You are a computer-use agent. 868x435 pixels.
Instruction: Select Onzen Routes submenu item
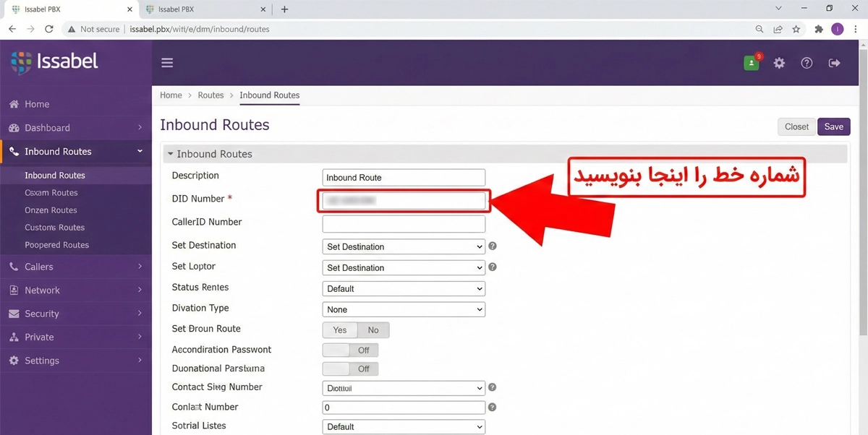pyautogui.click(x=51, y=210)
